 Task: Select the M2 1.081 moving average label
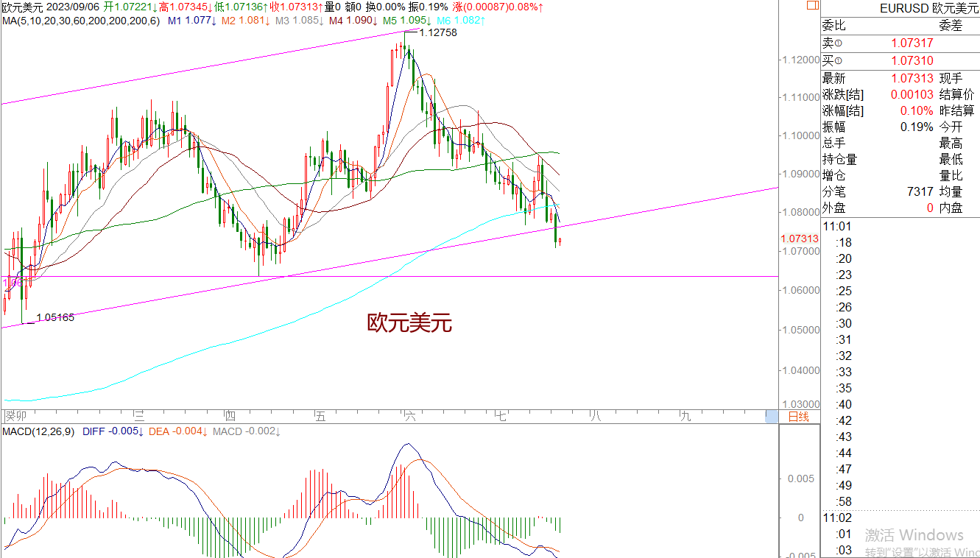click(x=246, y=20)
